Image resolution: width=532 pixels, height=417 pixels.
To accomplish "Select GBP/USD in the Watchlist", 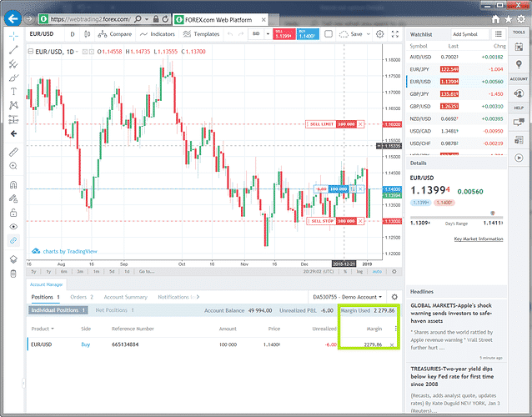I will 456,106.
